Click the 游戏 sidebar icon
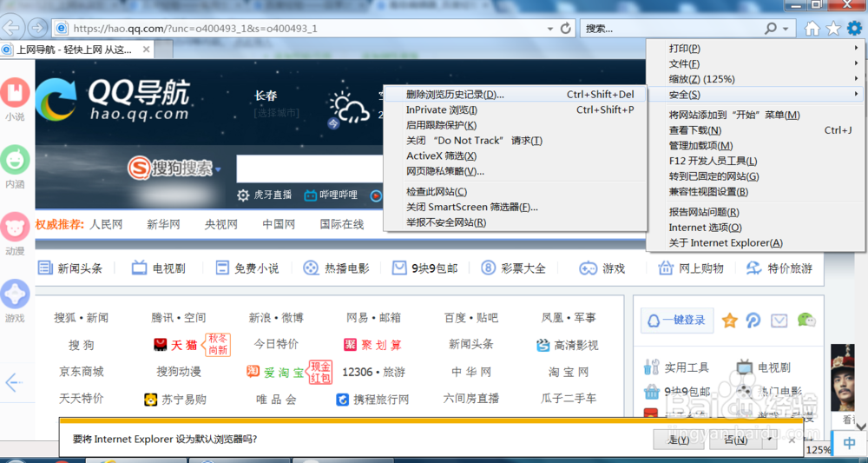 (15, 294)
